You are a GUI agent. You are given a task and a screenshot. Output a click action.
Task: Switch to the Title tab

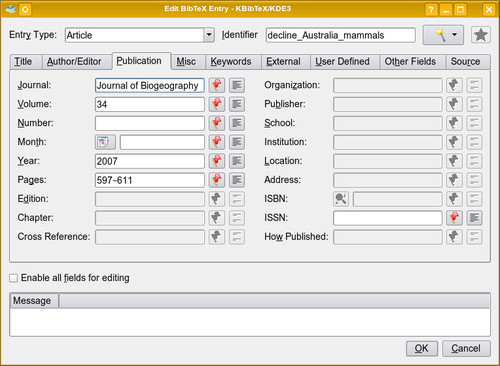[x=26, y=62]
